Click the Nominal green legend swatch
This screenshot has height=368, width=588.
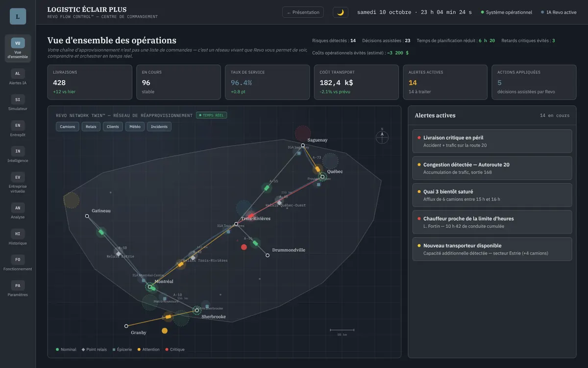pyautogui.click(x=57, y=349)
